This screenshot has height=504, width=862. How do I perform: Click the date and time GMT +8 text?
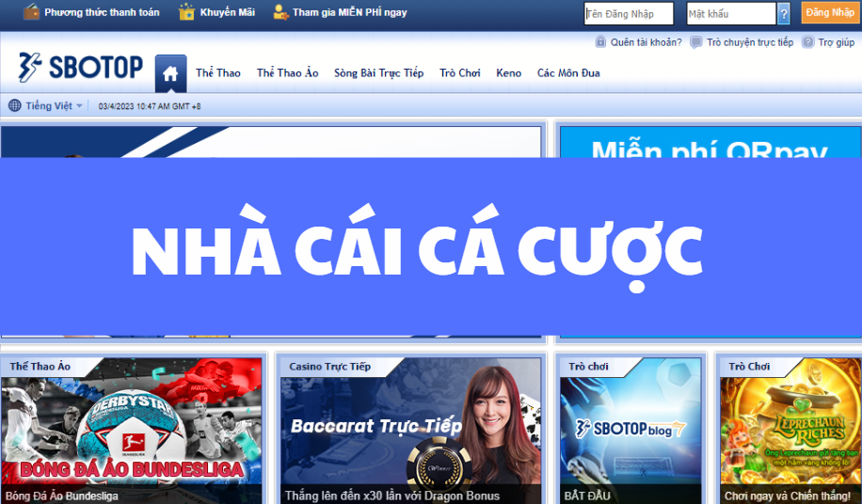tap(150, 106)
